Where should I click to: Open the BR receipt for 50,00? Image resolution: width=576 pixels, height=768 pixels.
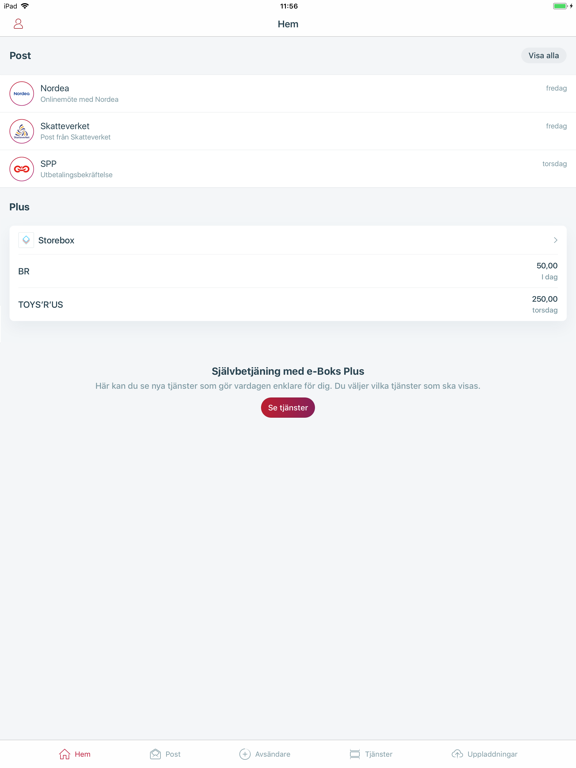(288, 271)
